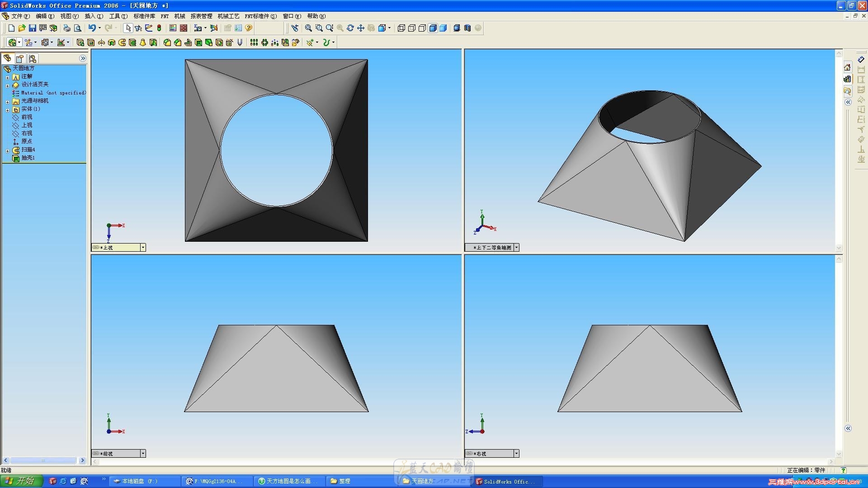Click the feature tree horizontal scrollbar
The image size is (868, 488).
click(43, 460)
